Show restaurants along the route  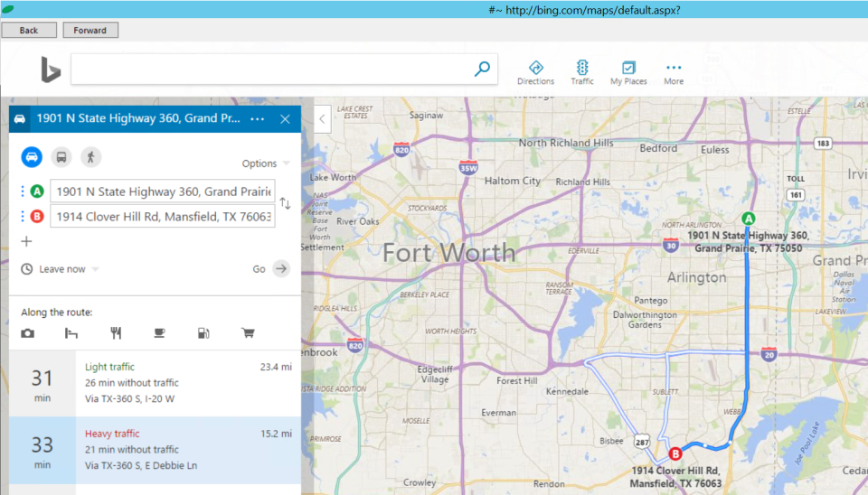pos(116,333)
